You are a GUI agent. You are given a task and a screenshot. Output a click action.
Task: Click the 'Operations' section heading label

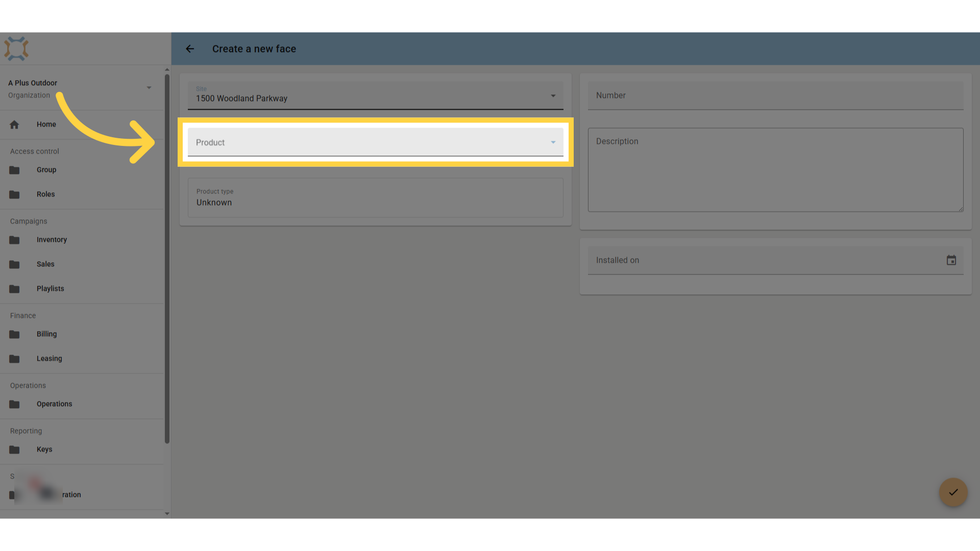28,386
